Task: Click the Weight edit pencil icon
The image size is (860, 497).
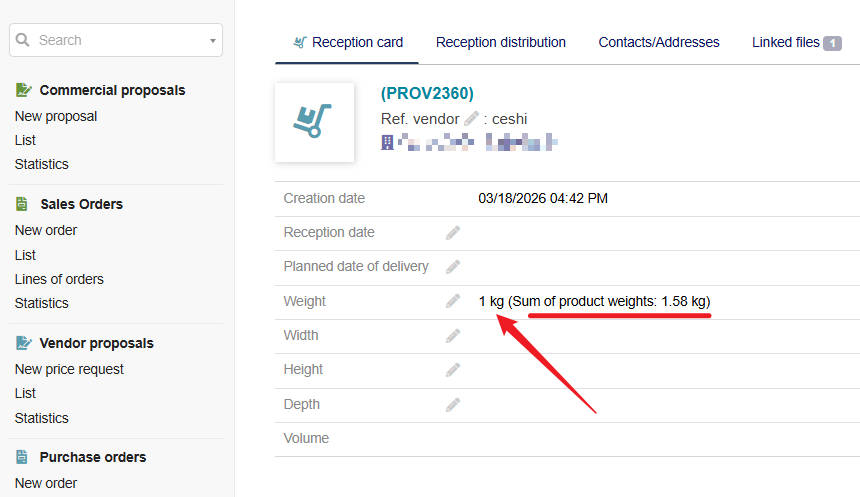Action: pos(453,301)
